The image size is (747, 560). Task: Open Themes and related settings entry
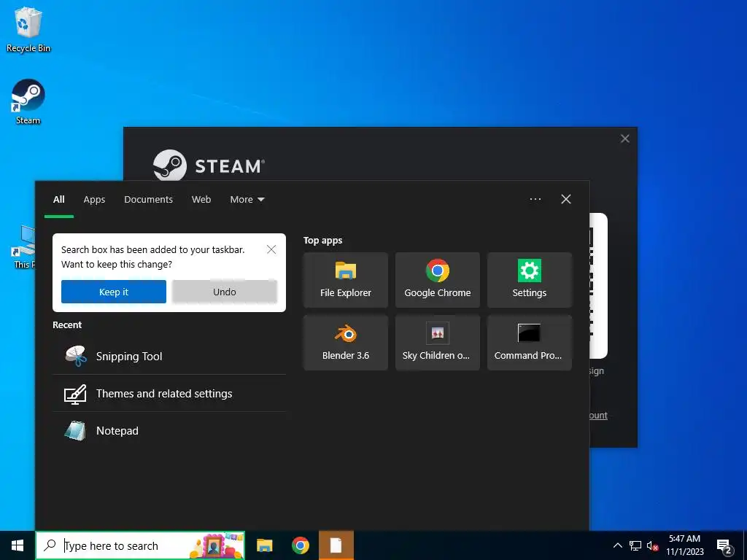[169, 393]
